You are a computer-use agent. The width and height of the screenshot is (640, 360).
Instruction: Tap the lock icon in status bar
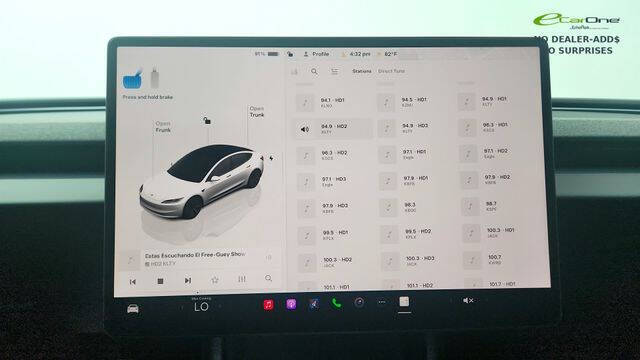tap(290, 54)
